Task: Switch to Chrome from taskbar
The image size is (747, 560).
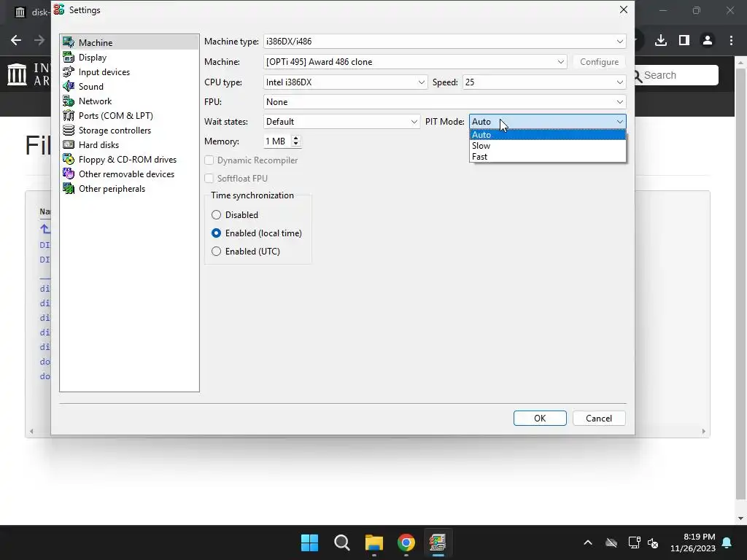Action: pos(406,542)
